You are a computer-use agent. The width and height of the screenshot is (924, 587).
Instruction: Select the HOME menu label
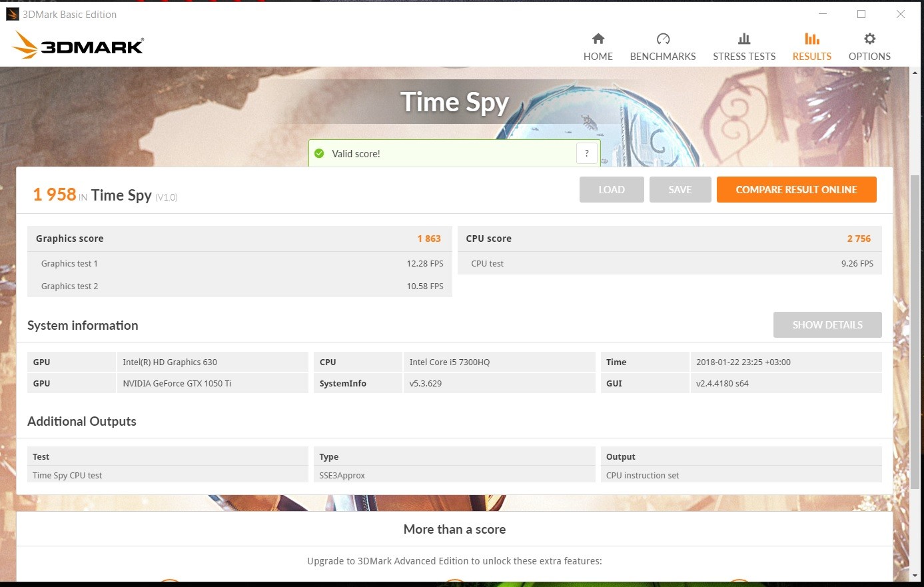[598, 57]
